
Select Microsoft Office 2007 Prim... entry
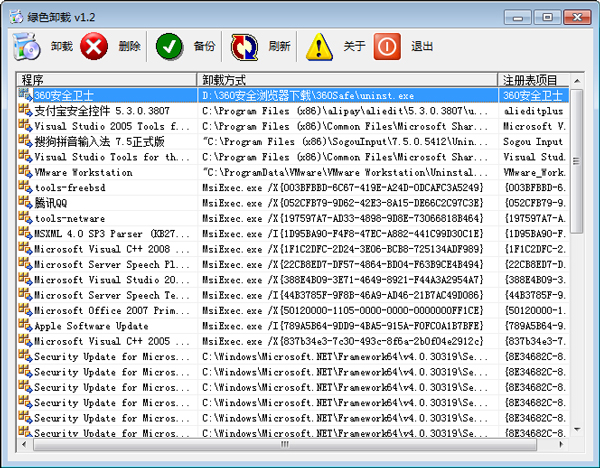coord(112,310)
